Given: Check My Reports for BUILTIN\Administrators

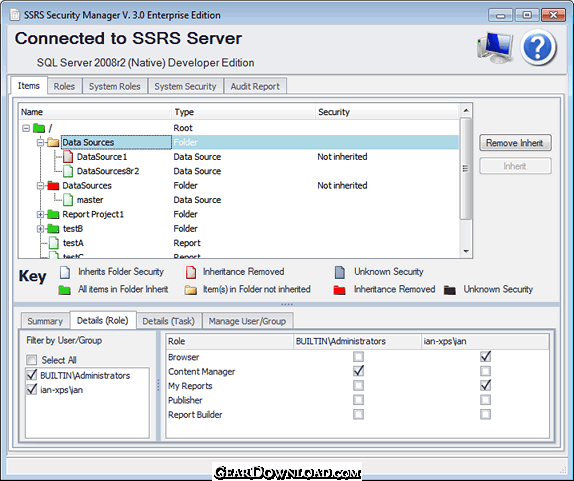Looking at the screenshot, I should point(358,385).
